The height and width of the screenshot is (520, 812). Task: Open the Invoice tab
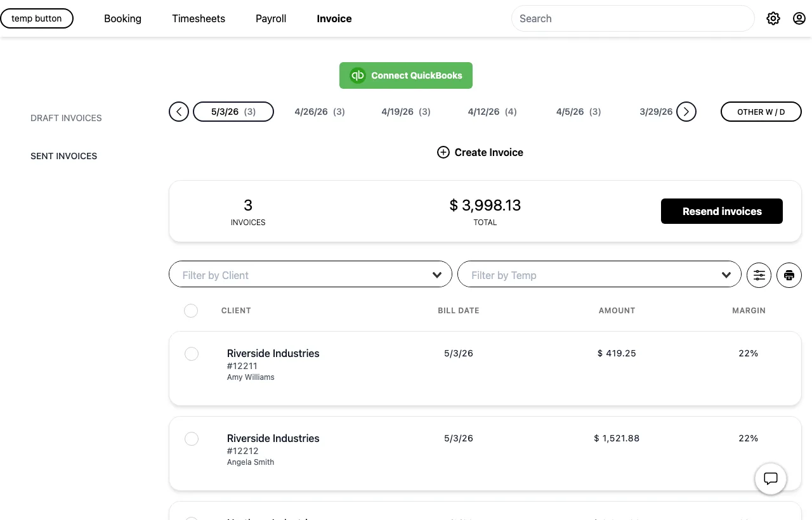tap(334, 18)
